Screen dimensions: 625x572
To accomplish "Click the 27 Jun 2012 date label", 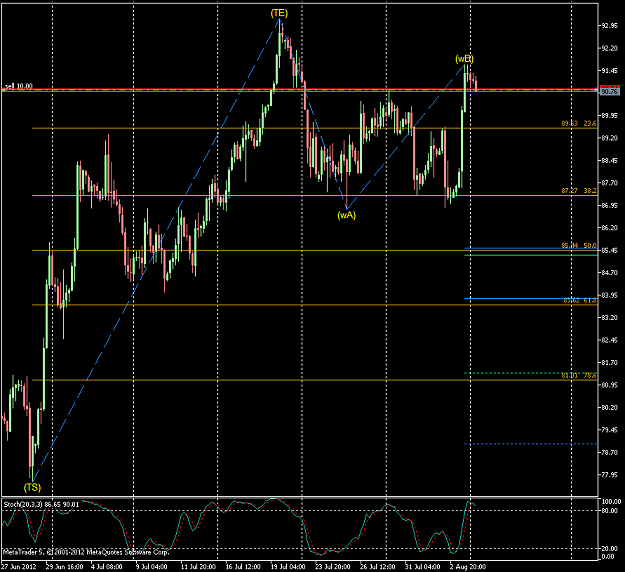I will pyautogui.click(x=18, y=566).
